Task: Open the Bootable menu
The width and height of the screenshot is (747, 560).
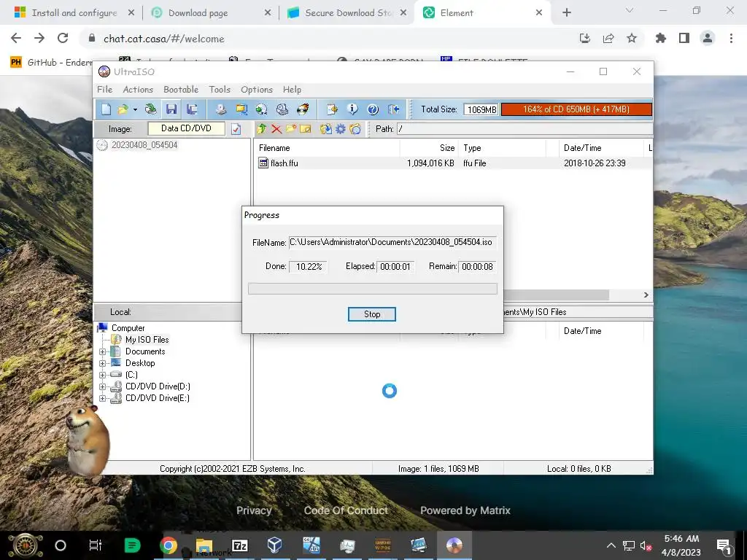Action: pos(181,90)
